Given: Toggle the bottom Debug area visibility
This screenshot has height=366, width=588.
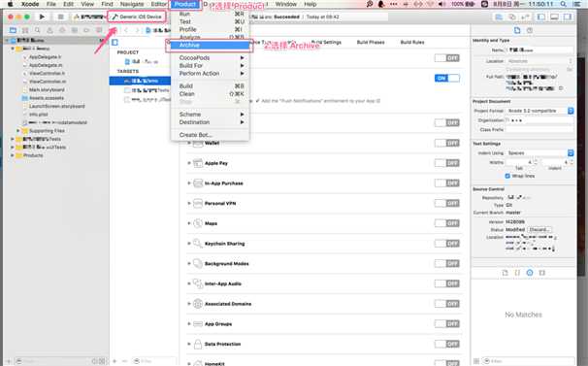Looking at the screenshot, I should tap(554, 17).
